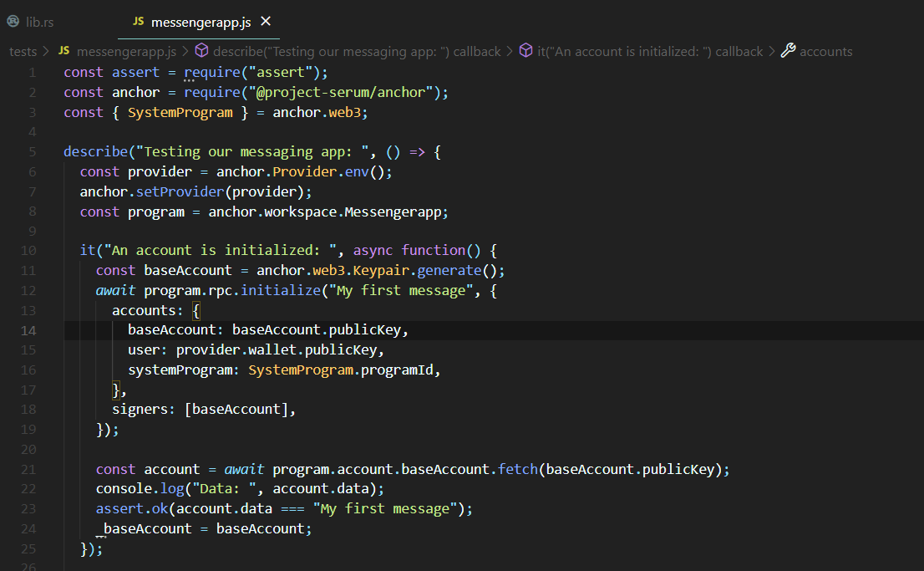Click setProvider on line 7
Viewport: 924px width, 571px height.
[x=180, y=192]
